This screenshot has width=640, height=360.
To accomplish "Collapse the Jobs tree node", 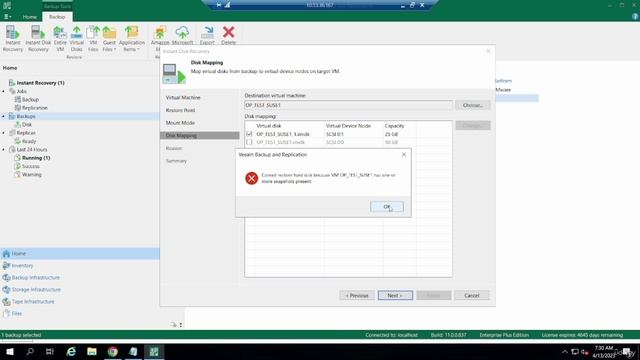I will [x=4, y=91].
